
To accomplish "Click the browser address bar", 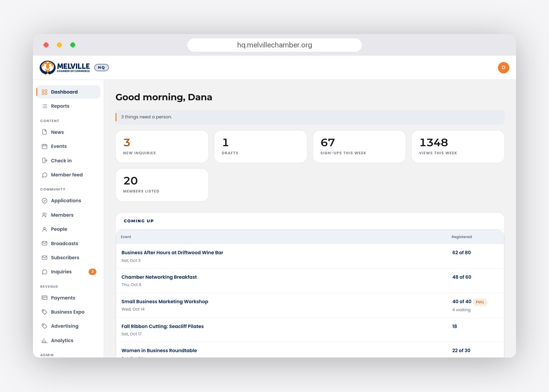I will [274, 45].
